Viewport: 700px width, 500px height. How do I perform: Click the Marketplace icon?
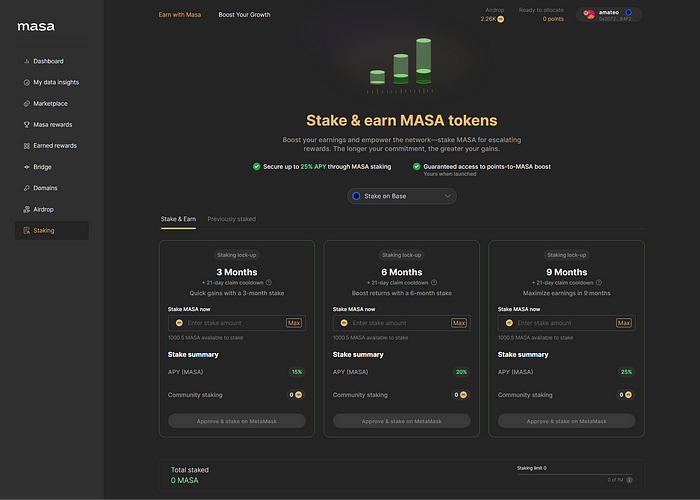tap(26, 104)
